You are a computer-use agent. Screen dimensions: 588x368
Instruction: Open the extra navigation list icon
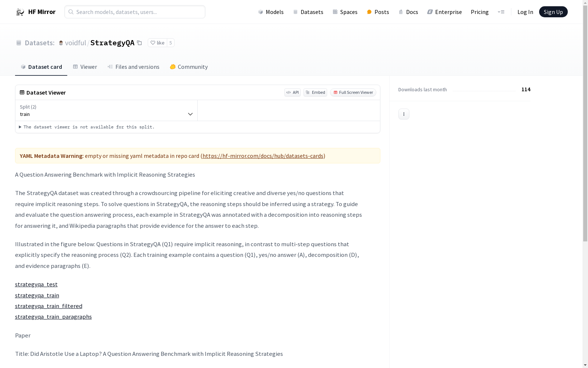pos(501,12)
